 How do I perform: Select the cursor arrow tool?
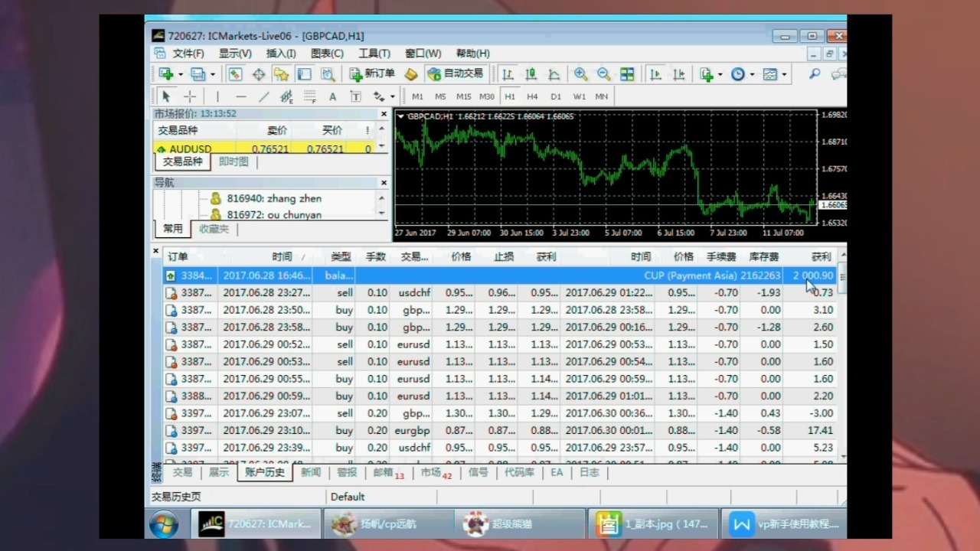tap(165, 96)
